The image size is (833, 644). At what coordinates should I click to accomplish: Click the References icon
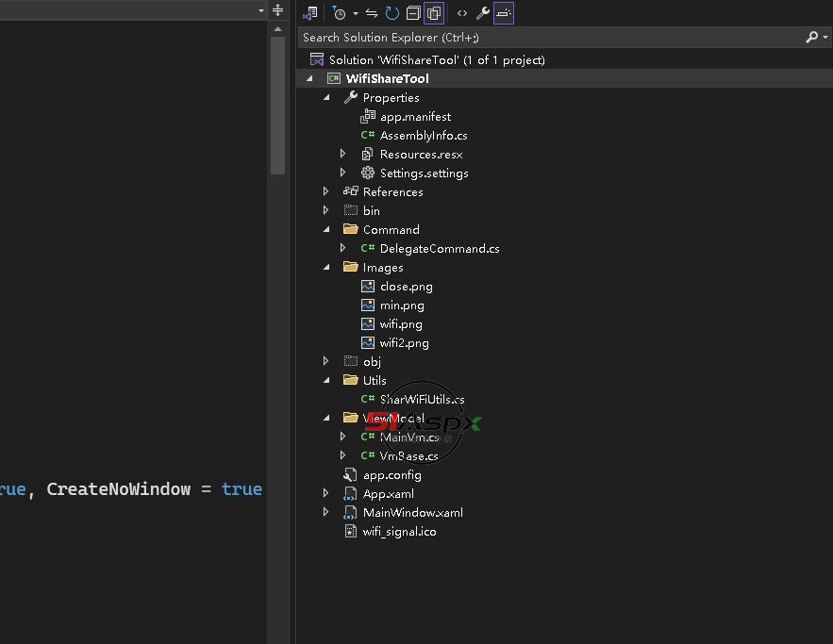tap(351, 191)
